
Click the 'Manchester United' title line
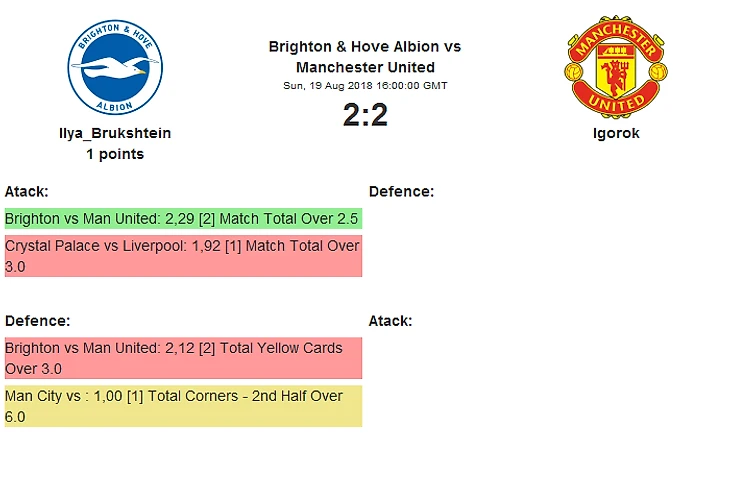(365, 68)
